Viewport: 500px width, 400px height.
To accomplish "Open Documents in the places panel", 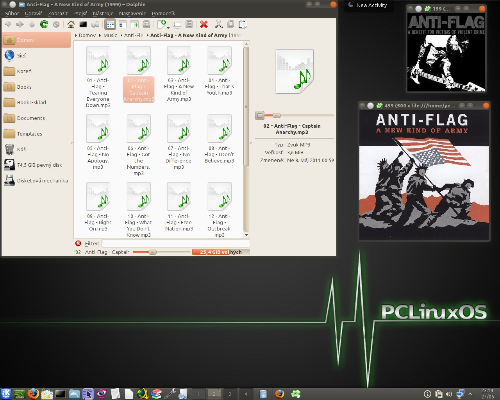I will (x=37, y=118).
